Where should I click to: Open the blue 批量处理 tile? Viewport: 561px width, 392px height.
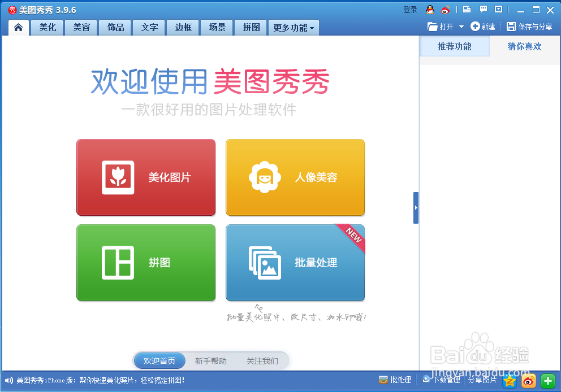click(x=295, y=263)
